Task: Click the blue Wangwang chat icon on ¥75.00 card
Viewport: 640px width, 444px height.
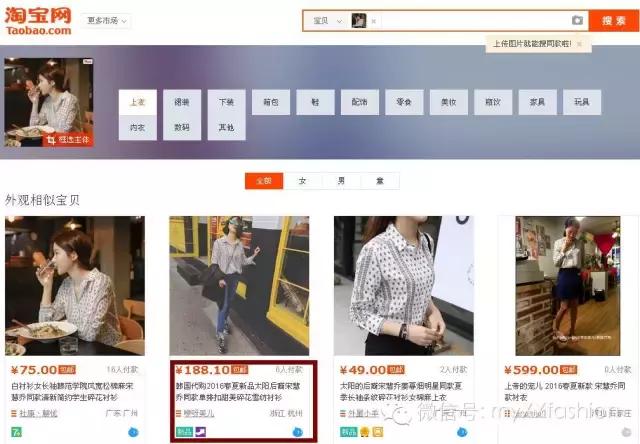Action: pos(133,432)
